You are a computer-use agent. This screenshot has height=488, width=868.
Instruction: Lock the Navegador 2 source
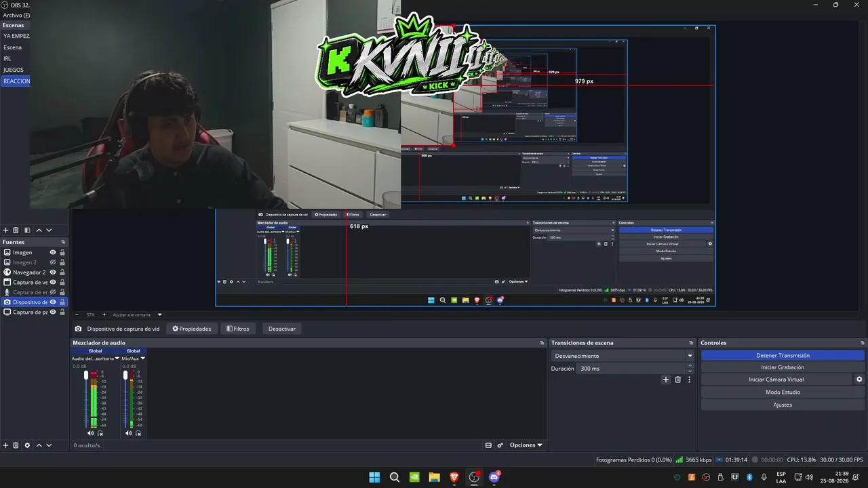pyautogui.click(x=62, y=272)
